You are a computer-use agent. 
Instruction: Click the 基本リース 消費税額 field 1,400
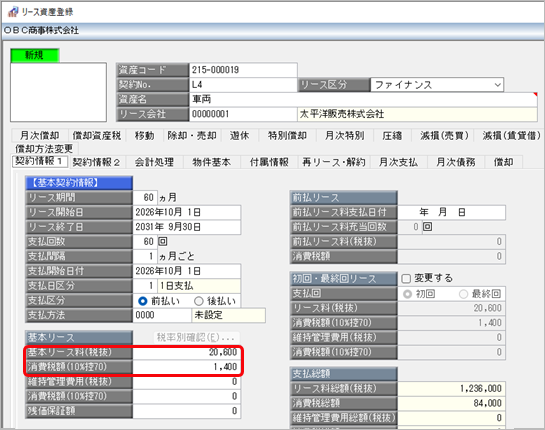click(x=187, y=367)
